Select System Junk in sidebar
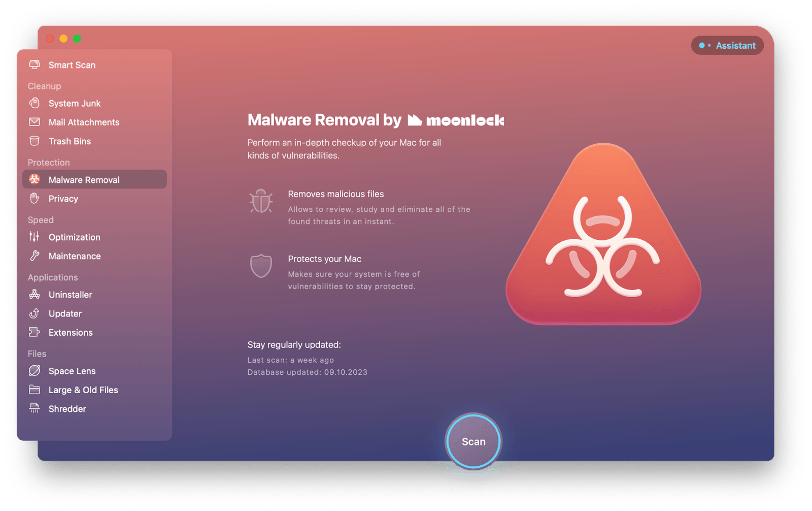The height and width of the screenshot is (511, 812). (x=94, y=103)
